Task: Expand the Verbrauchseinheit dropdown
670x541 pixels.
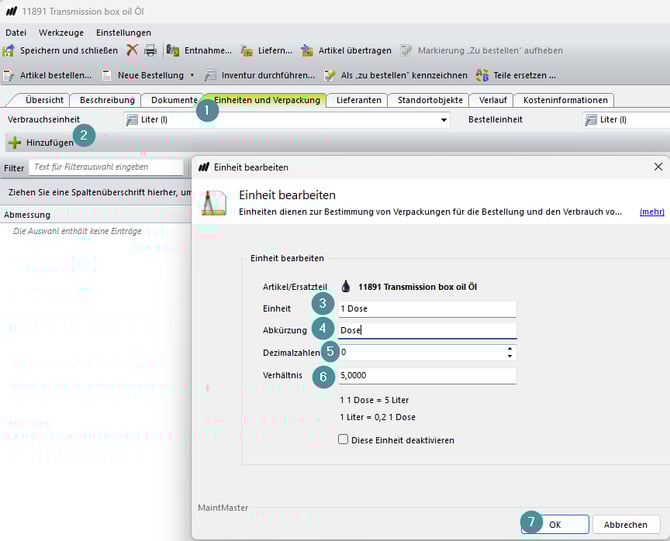Action: pyautogui.click(x=444, y=120)
